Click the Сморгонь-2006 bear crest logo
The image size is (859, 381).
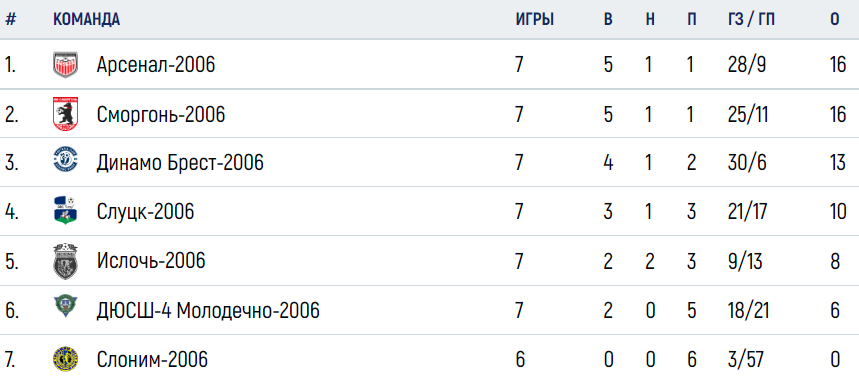point(65,114)
